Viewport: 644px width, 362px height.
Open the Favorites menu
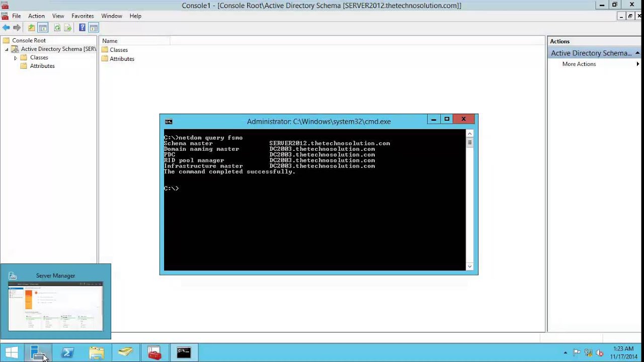tap(83, 16)
